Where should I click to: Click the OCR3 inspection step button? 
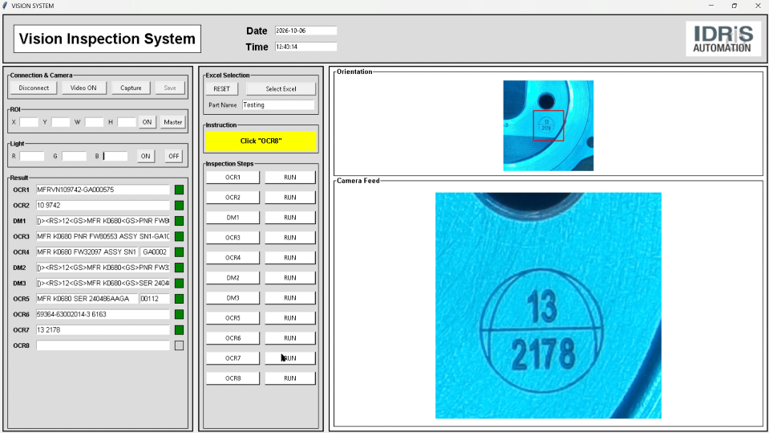[233, 238]
